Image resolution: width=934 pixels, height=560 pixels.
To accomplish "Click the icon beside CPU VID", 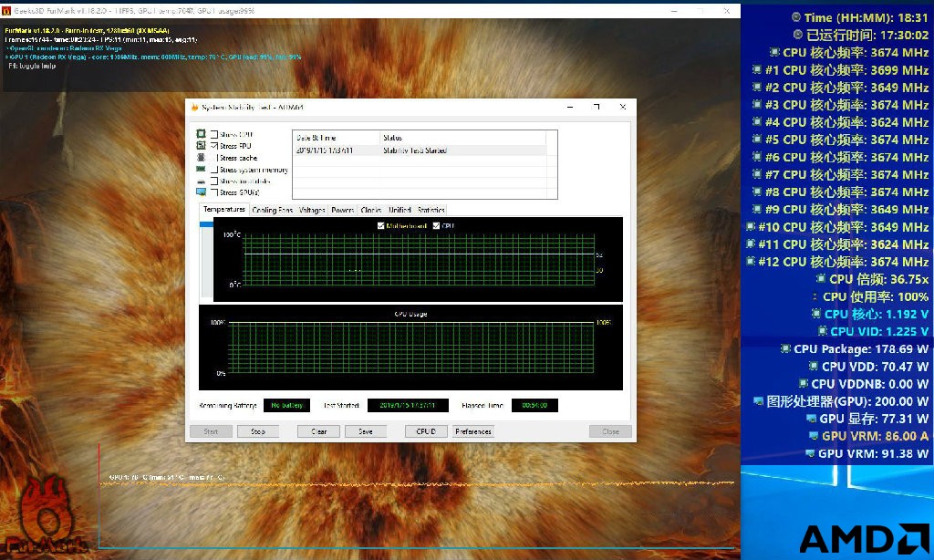I will (x=823, y=331).
